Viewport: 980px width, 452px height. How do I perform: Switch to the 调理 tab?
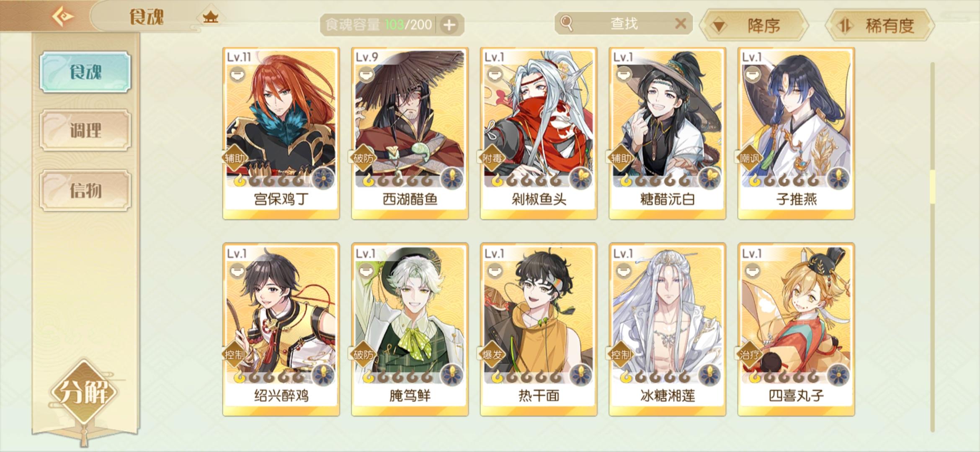coord(85,130)
